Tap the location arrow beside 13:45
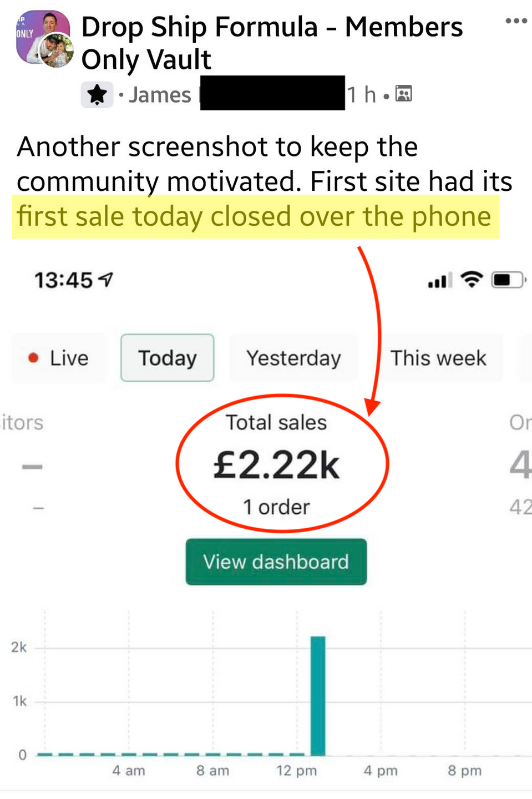The width and height of the screenshot is (532, 799). click(105, 280)
